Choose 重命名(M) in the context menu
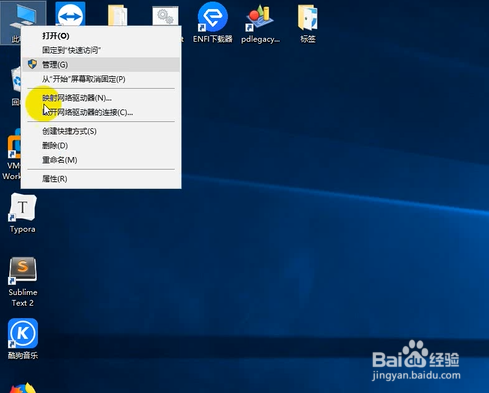The height and width of the screenshot is (393, 489). tap(101, 160)
